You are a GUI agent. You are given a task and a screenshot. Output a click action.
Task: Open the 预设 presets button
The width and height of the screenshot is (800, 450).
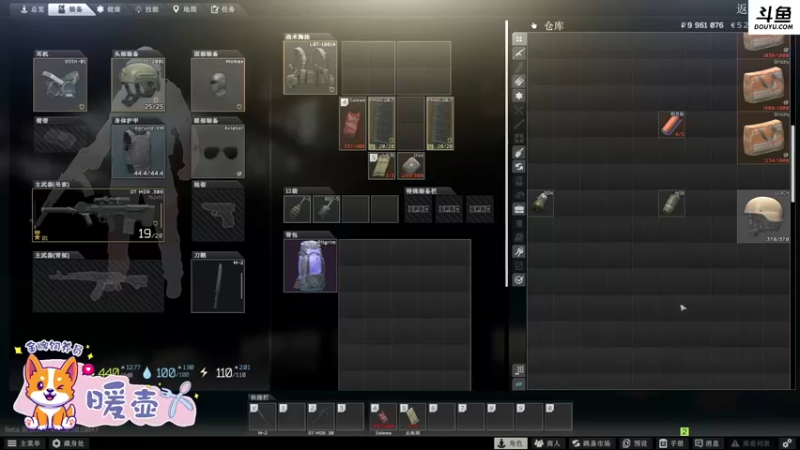(635, 443)
